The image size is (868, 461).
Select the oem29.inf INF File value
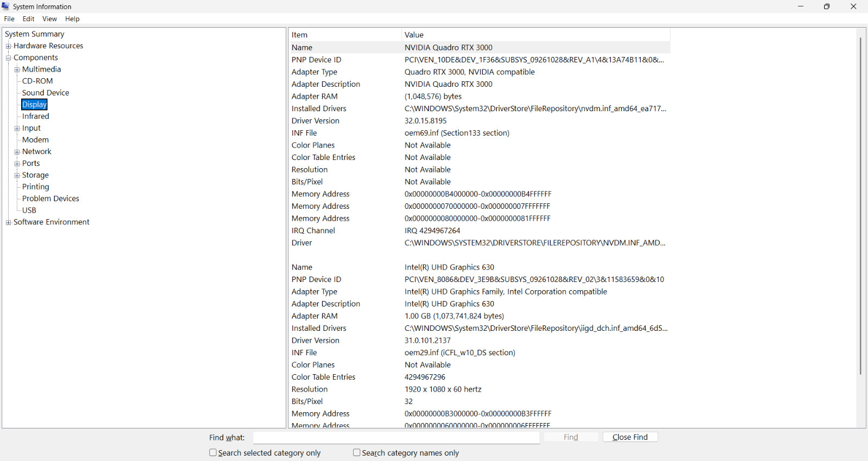459,353
